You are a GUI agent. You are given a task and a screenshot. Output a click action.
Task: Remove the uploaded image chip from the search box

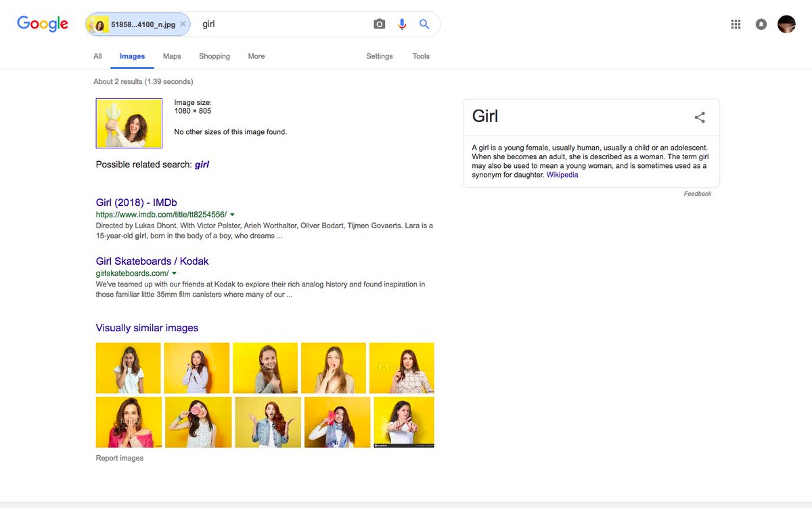coord(183,24)
